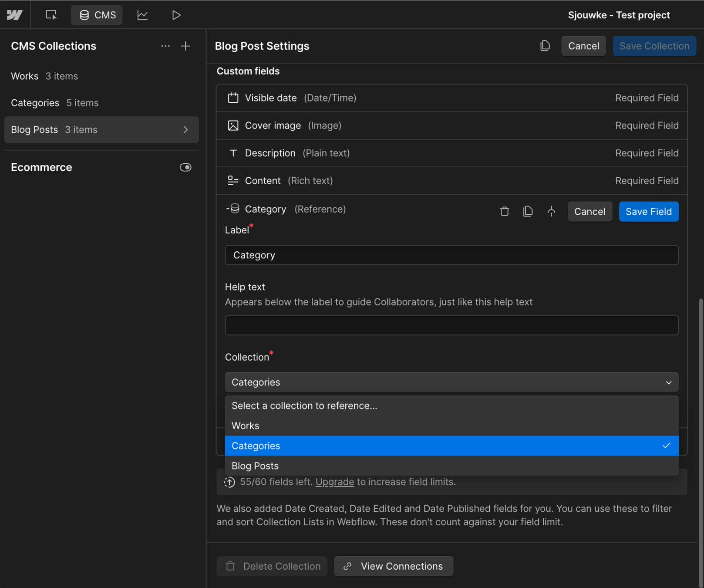
Task: Switch to the Designer canvas icon
Action: [51, 15]
